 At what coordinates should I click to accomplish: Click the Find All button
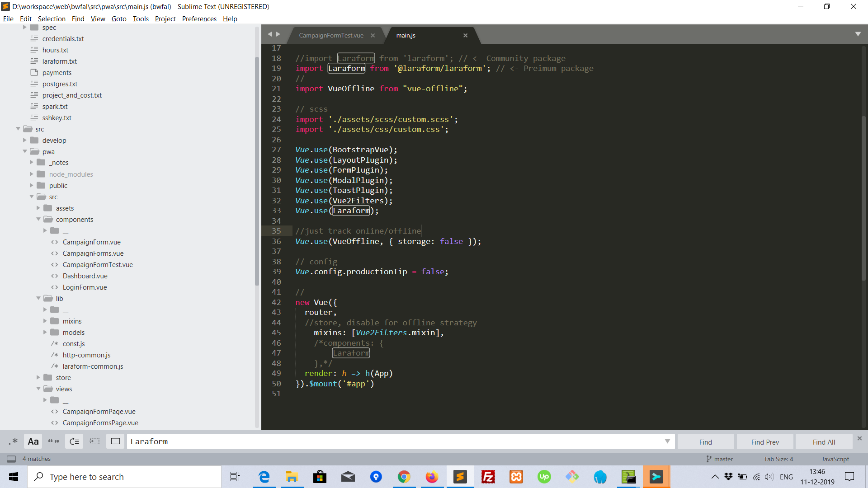823,441
